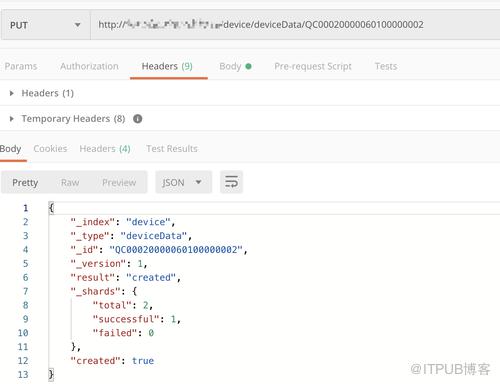The width and height of the screenshot is (500, 384).
Task: Open the PUT method dropdown
Action: tap(45, 25)
